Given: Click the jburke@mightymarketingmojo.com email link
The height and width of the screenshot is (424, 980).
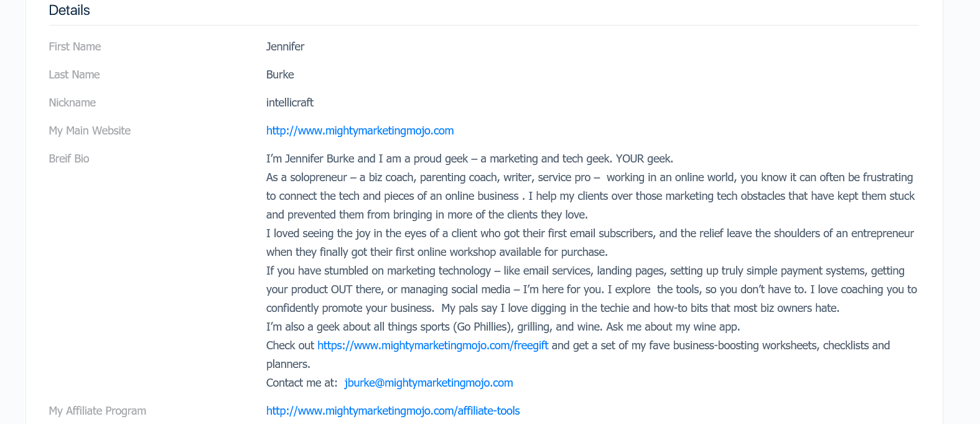Looking at the screenshot, I should [429, 383].
